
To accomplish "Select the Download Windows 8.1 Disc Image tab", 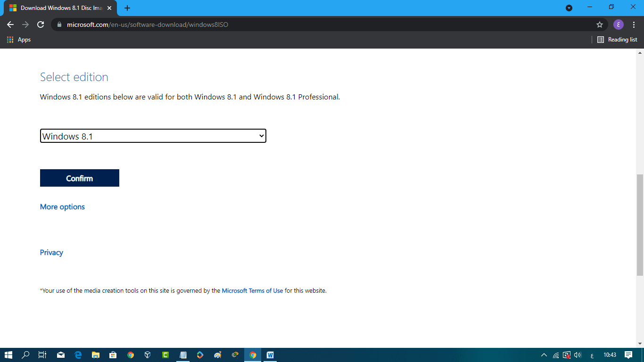I will [x=59, y=8].
